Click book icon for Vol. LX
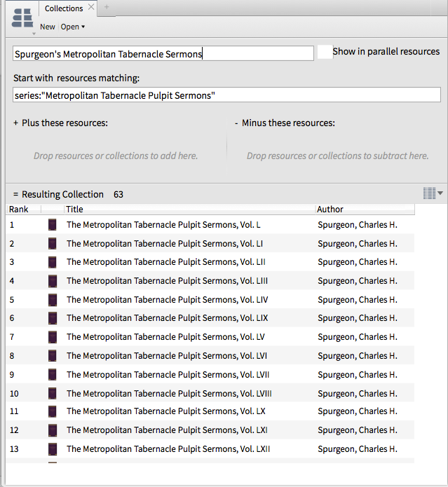Viewport: 448px width, 487px height. click(x=53, y=411)
